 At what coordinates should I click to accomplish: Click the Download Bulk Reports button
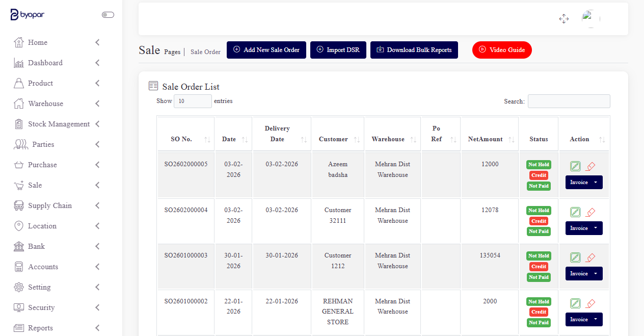tap(414, 50)
